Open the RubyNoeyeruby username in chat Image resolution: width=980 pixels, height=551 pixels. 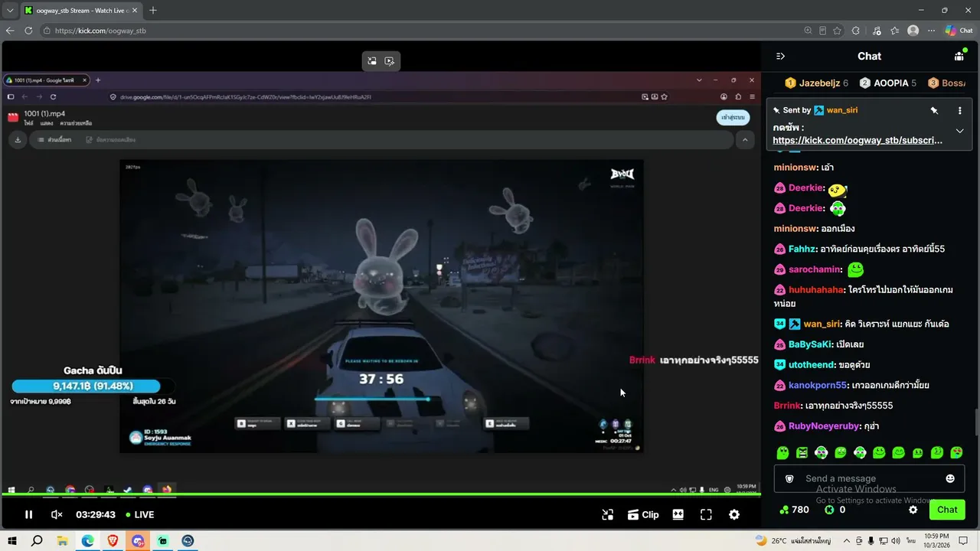coord(824,426)
